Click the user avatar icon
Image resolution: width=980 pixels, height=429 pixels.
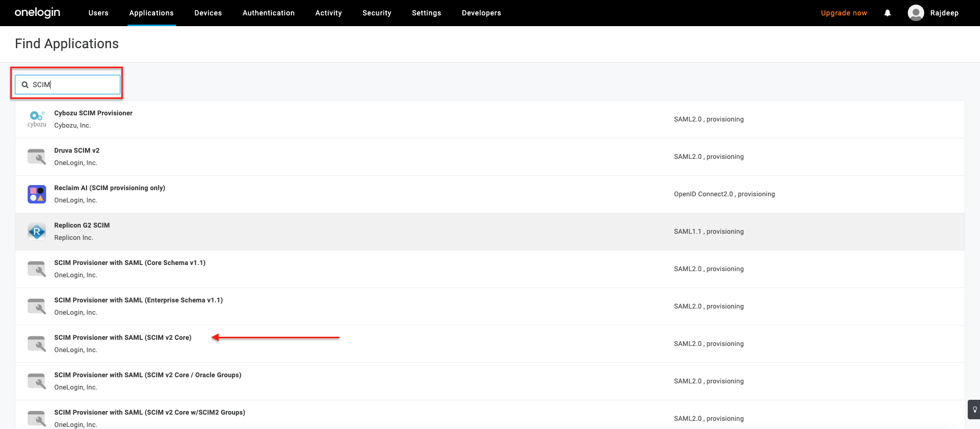pos(915,13)
